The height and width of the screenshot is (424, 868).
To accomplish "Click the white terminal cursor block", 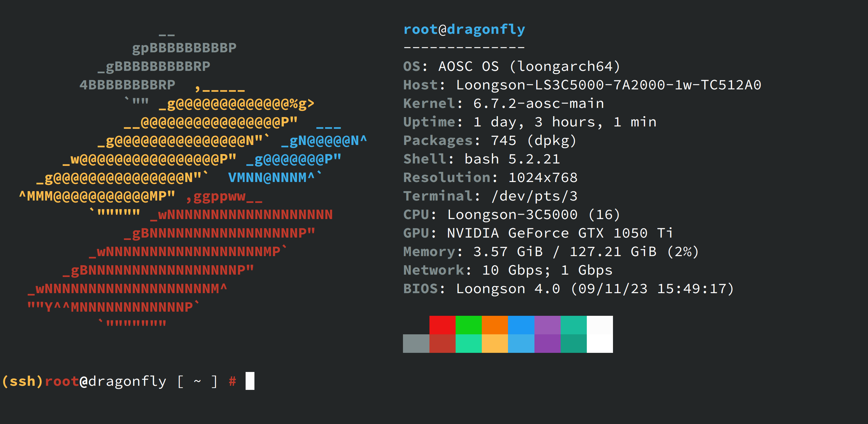I will coord(250,381).
